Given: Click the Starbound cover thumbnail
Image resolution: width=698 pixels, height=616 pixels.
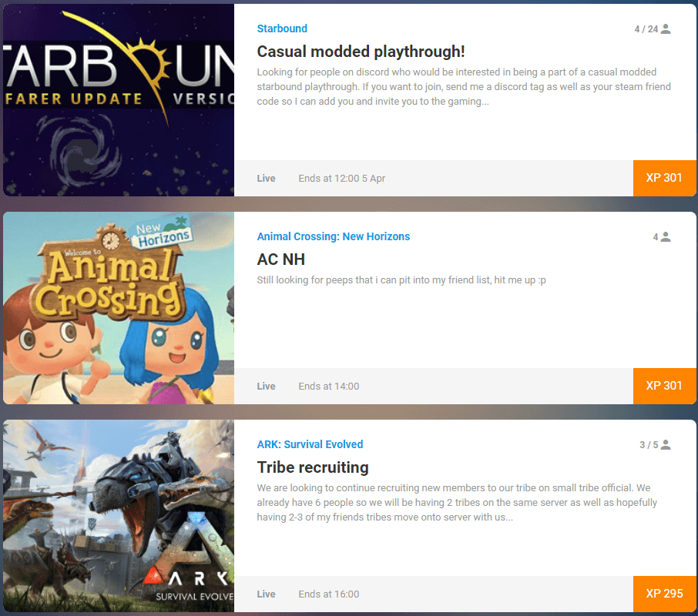Looking at the screenshot, I should tap(119, 100).
